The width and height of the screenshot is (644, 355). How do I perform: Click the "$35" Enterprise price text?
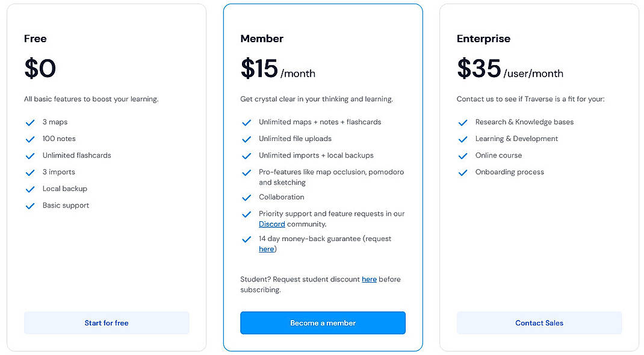tap(478, 68)
